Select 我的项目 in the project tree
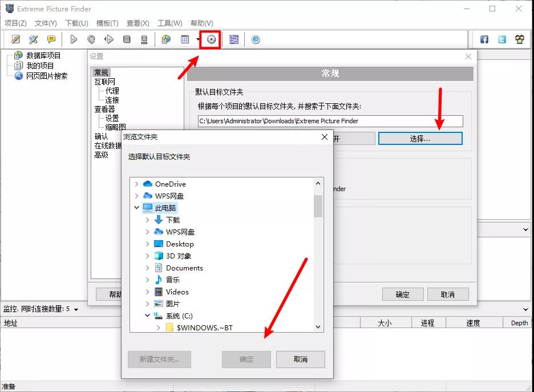The height and width of the screenshot is (392, 534). (40, 66)
